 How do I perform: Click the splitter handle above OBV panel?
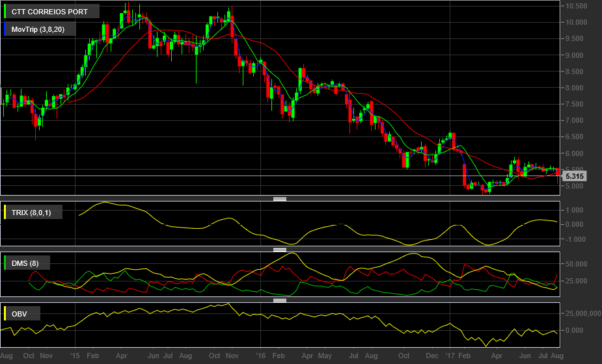[280, 300]
